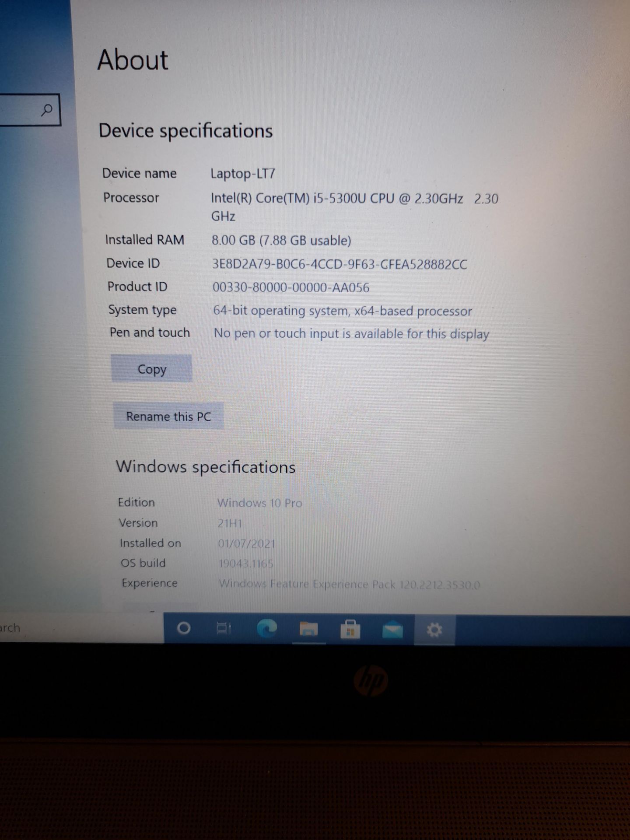Click the Installed RAM label
The width and height of the screenshot is (630, 840).
click(x=145, y=240)
